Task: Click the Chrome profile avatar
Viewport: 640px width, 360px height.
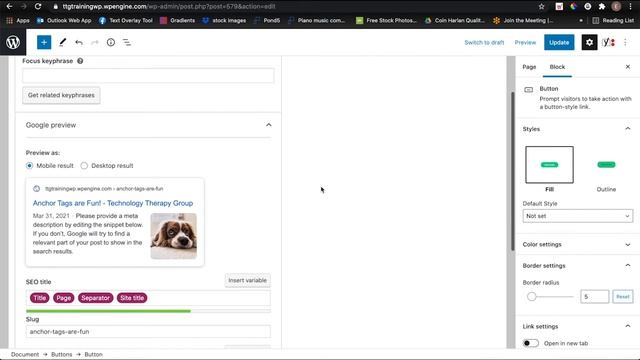Action: (x=616, y=6)
